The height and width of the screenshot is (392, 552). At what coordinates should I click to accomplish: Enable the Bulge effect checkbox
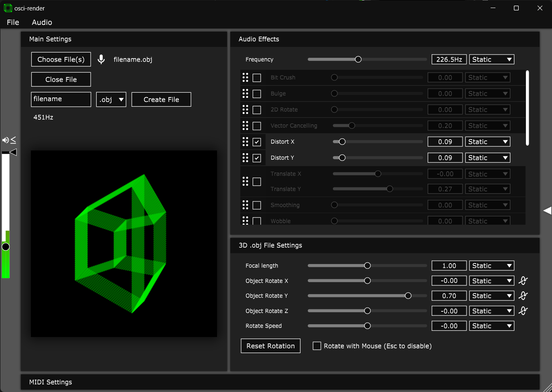coord(257,94)
